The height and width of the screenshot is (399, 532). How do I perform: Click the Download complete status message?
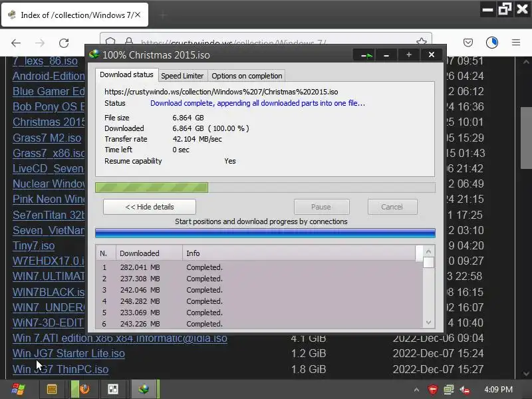pyautogui.click(x=257, y=103)
